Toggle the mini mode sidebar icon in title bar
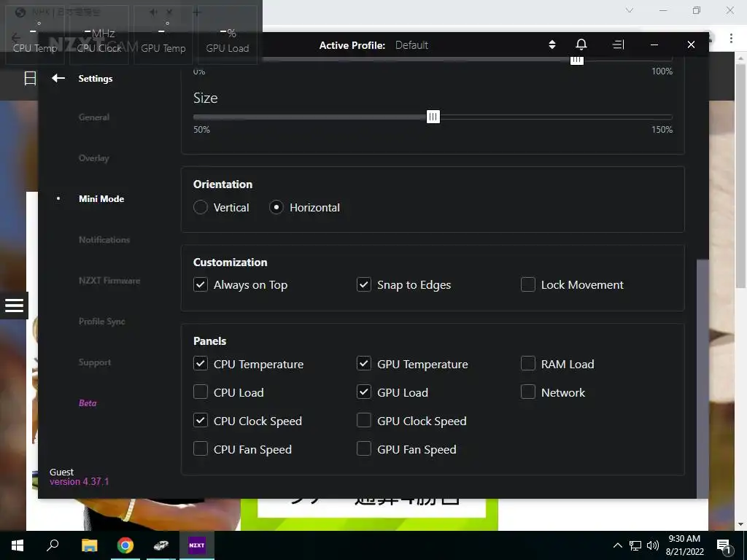 [x=618, y=44]
